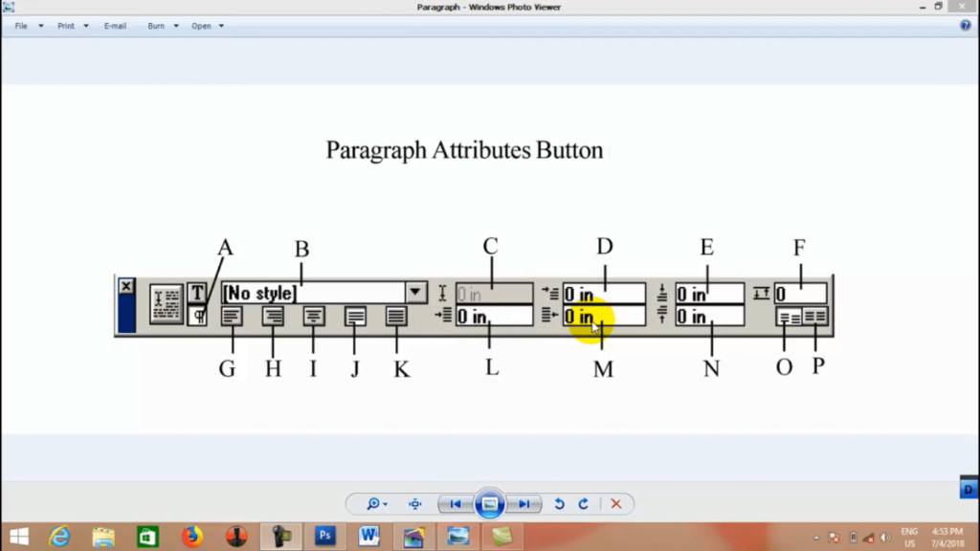Click the right-align icon above label H
Viewport: 980px width, 551px height.
273,316
